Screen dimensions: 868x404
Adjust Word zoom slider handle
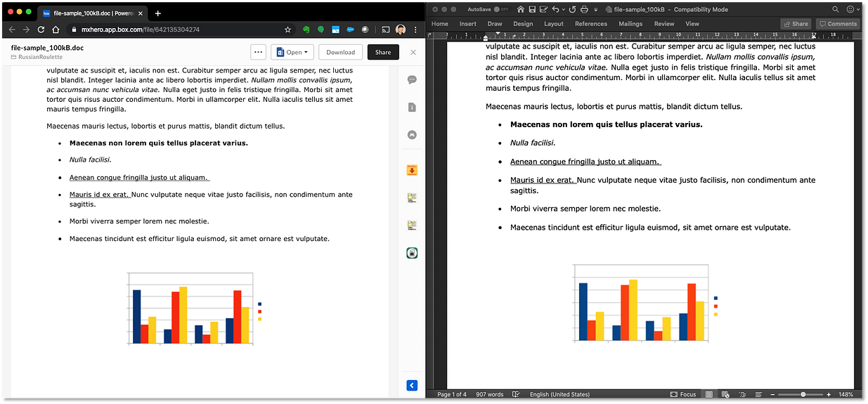[803, 395]
